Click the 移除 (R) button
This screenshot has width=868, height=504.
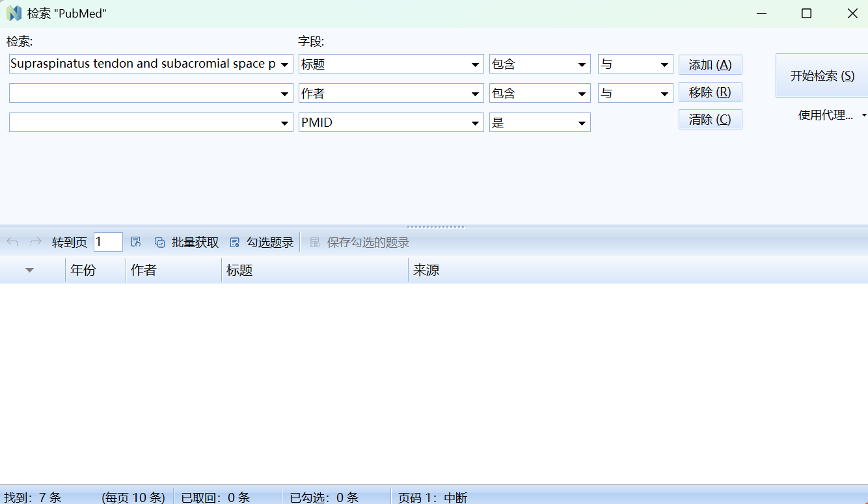(711, 92)
